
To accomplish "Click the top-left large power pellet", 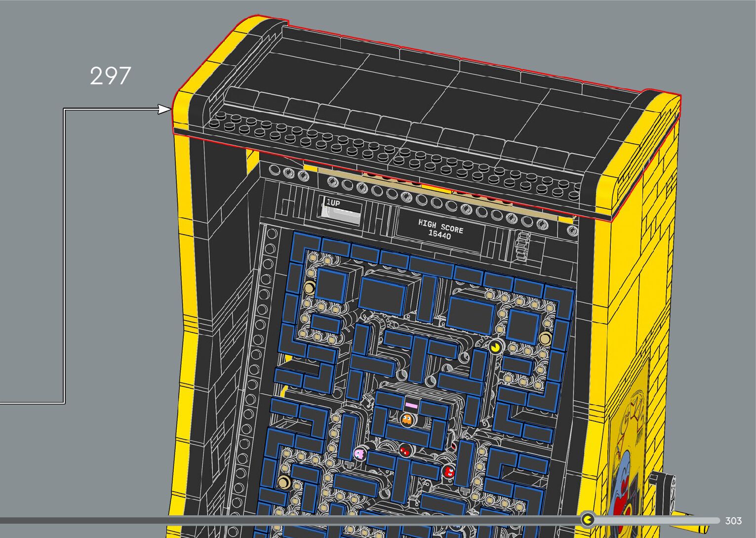I will pyautogui.click(x=309, y=287).
